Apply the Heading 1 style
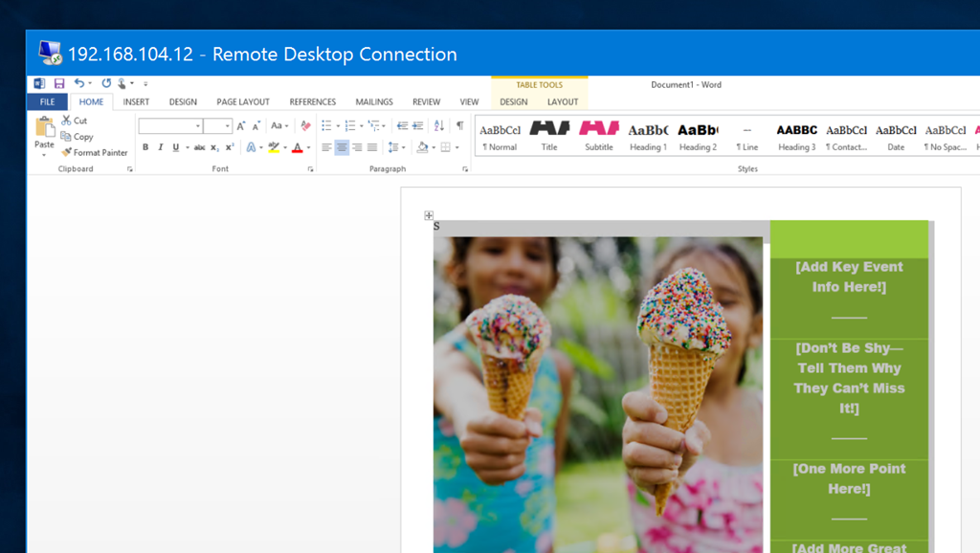The image size is (980, 553). [x=648, y=135]
